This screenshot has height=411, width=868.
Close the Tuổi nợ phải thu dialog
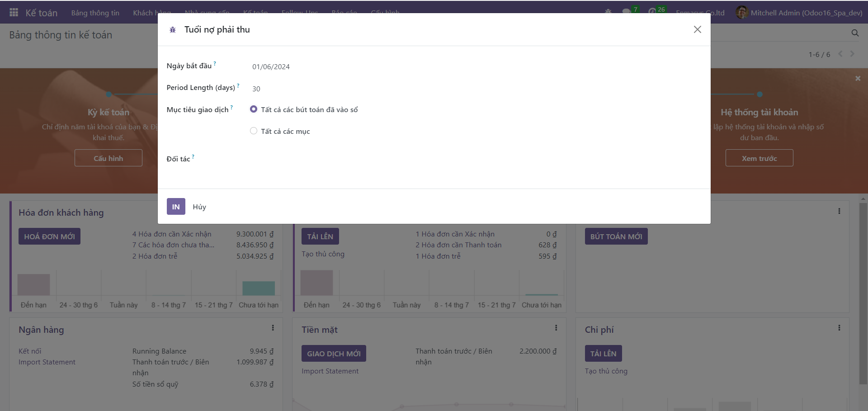pyautogui.click(x=697, y=29)
